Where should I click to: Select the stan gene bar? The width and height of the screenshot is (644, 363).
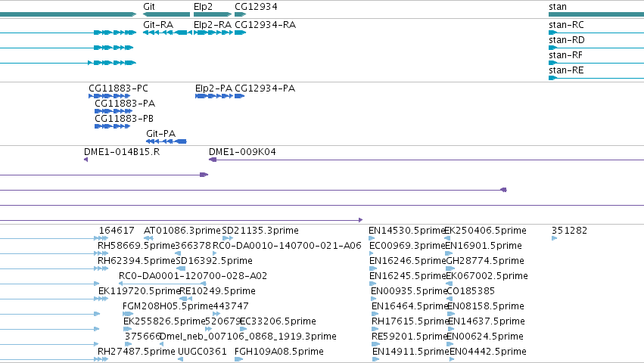tap(596, 14)
